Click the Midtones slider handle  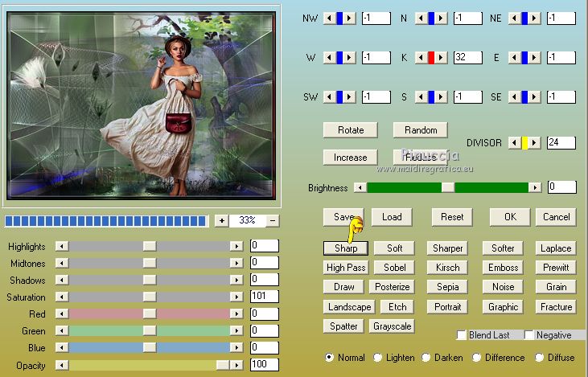point(150,263)
